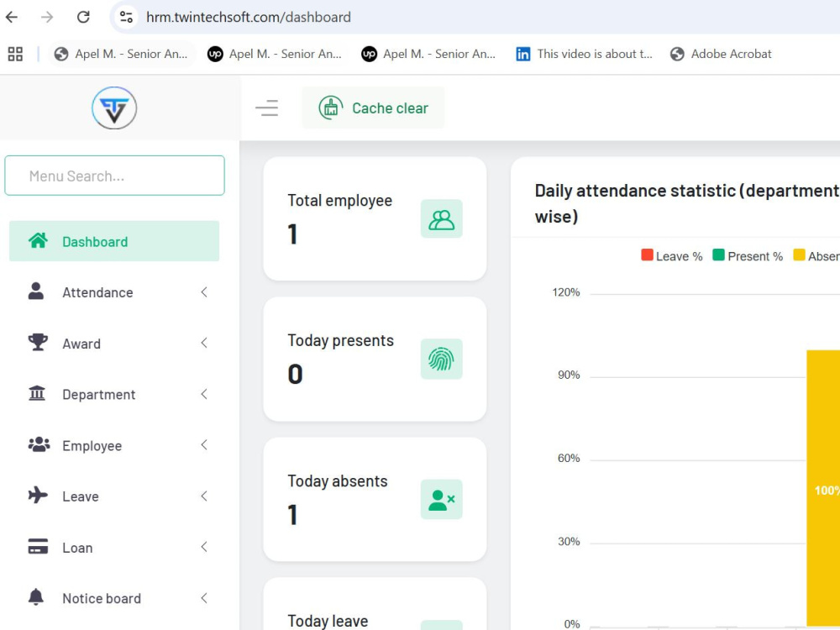Open the Loan menu item

pos(114,548)
